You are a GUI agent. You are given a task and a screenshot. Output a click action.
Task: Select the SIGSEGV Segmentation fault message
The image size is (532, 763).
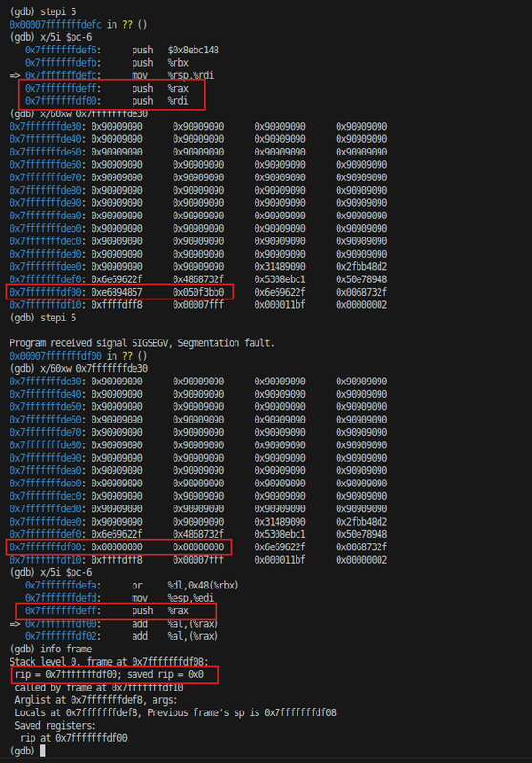click(x=142, y=343)
